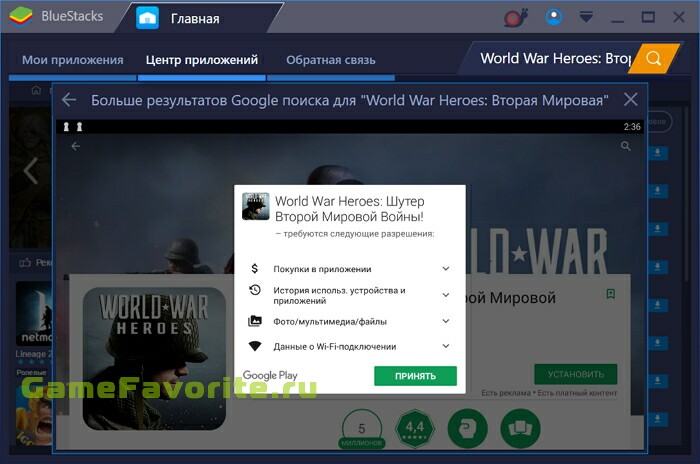The width and height of the screenshot is (700, 464).
Task: Click the World War Heroes dialog app icon
Action: pyautogui.click(x=255, y=206)
